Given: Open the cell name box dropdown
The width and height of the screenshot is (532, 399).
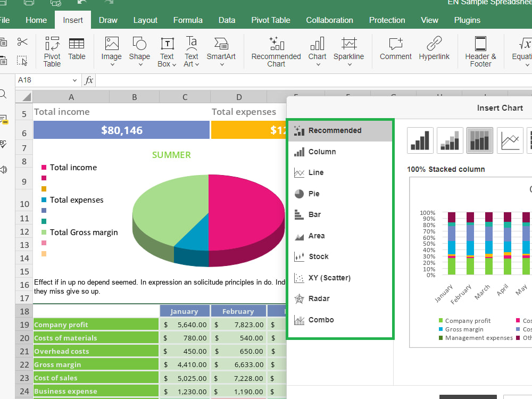Looking at the screenshot, I should click(74, 80).
